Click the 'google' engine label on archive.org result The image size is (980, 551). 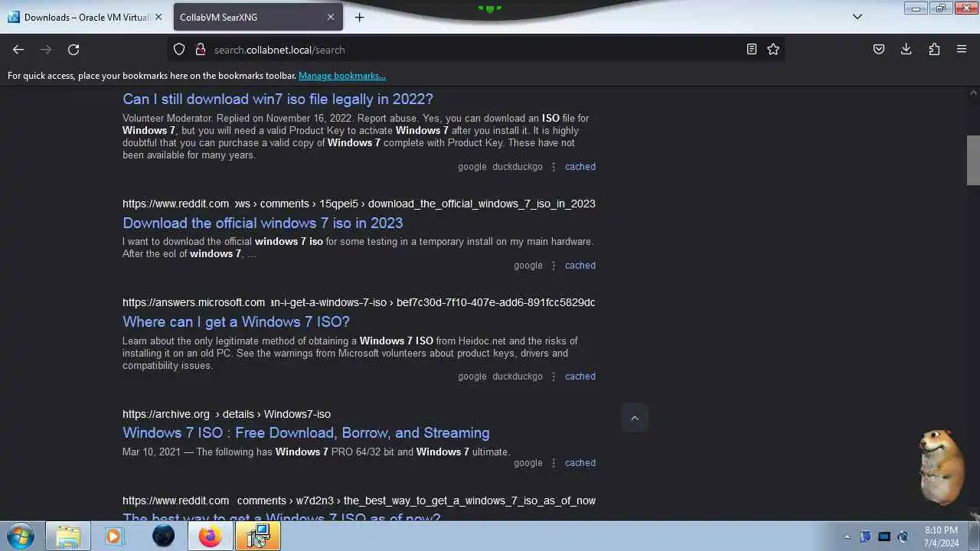tap(528, 463)
